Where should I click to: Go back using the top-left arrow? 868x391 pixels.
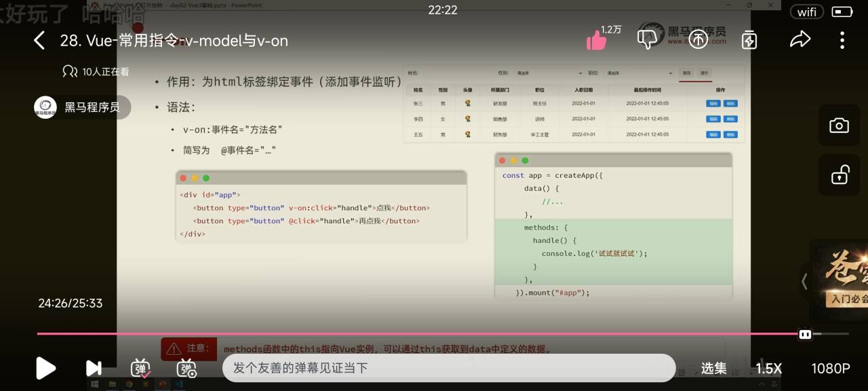(39, 41)
